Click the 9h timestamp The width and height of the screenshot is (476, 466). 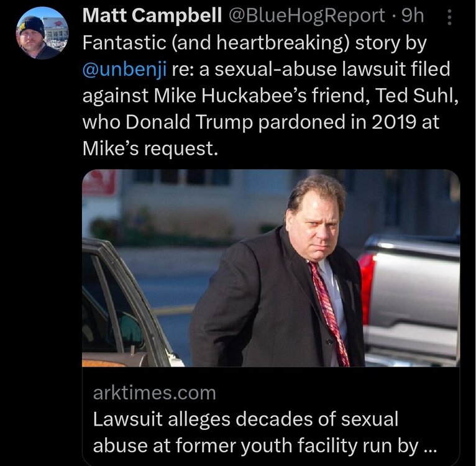[413, 16]
